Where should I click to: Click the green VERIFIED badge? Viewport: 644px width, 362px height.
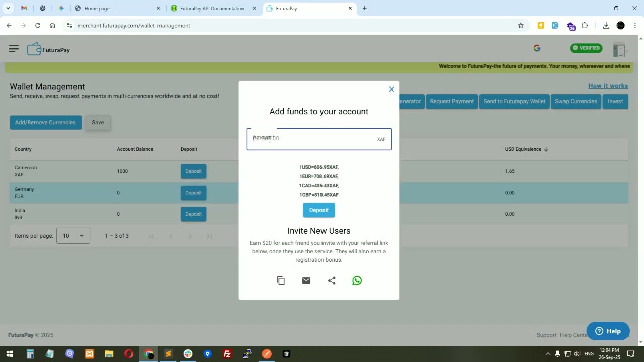[586, 48]
